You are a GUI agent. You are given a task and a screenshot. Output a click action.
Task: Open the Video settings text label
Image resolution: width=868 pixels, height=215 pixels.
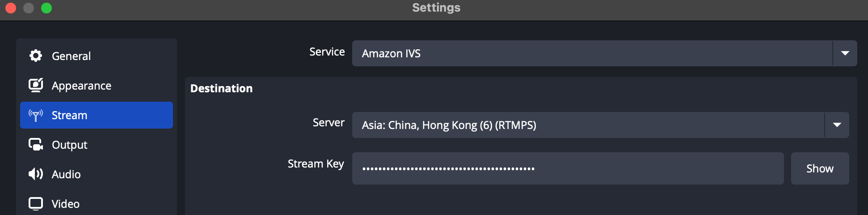coord(66,204)
